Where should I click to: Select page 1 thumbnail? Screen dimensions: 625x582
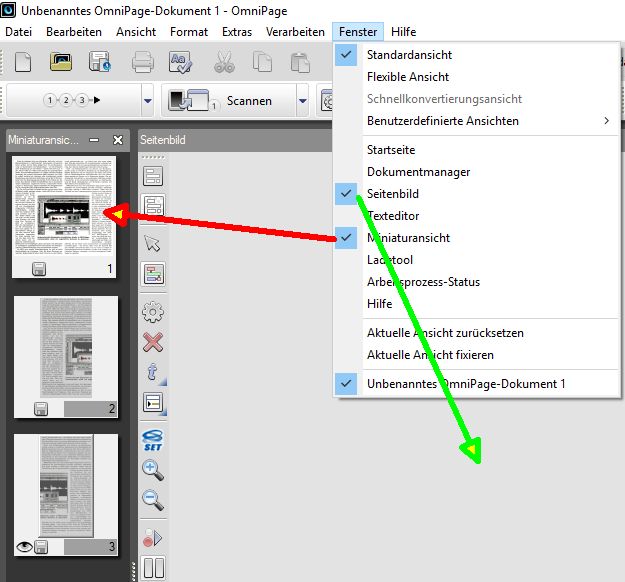64,217
